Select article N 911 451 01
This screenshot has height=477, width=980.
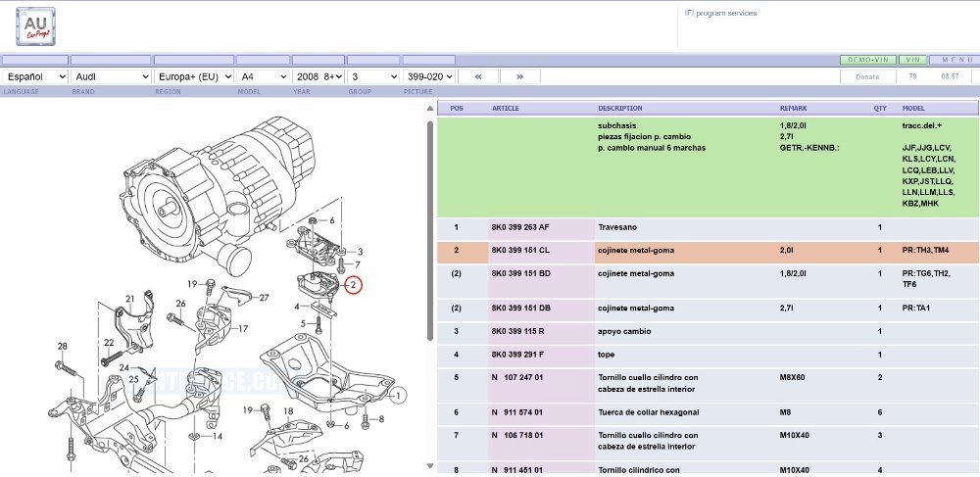[x=516, y=469]
